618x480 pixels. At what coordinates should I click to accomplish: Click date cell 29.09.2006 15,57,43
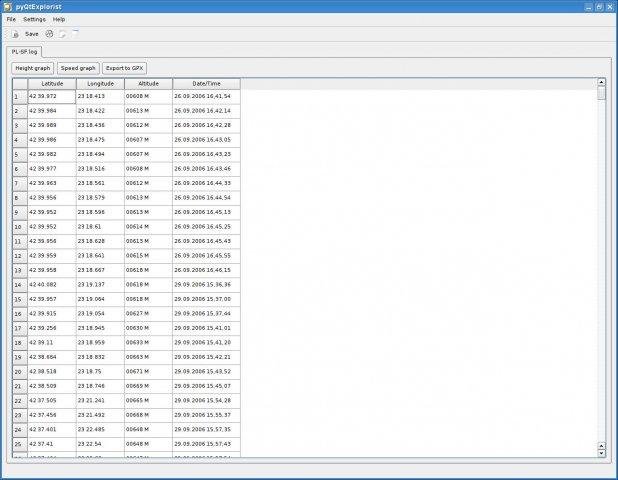[206, 444]
